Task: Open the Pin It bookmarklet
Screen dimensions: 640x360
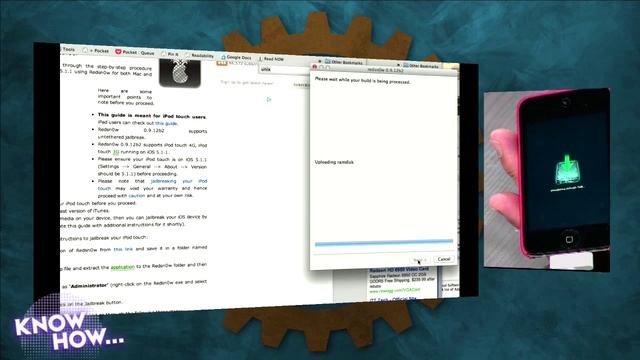Action: click(170, 54)
